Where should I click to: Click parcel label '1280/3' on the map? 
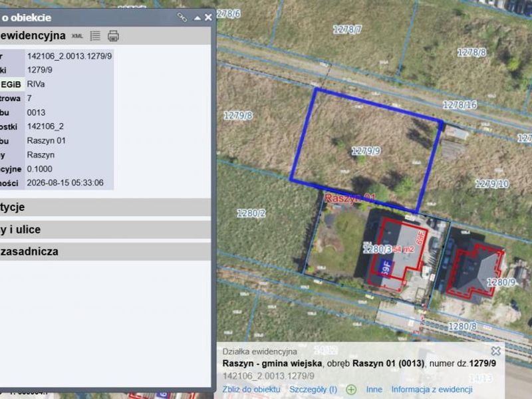click(377, 250)
